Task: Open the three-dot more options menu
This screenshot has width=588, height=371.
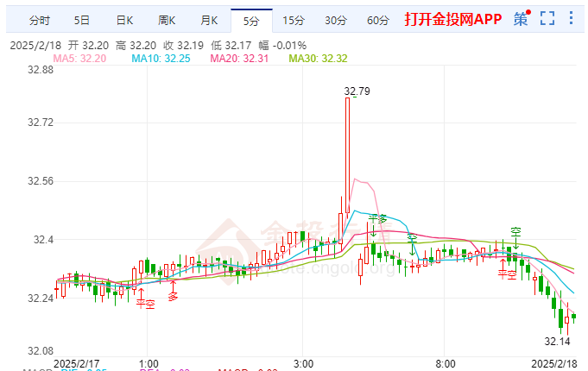Action: pyautogui.click(x=571, y=18)
